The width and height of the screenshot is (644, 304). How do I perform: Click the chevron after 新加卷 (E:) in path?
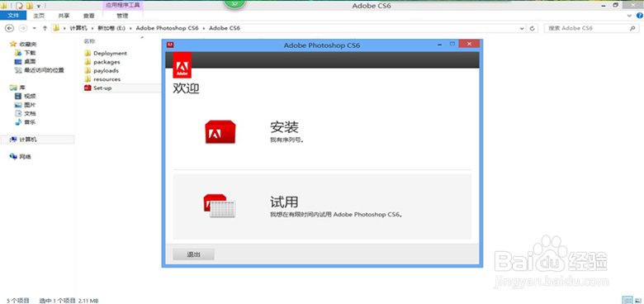(131, 28)
